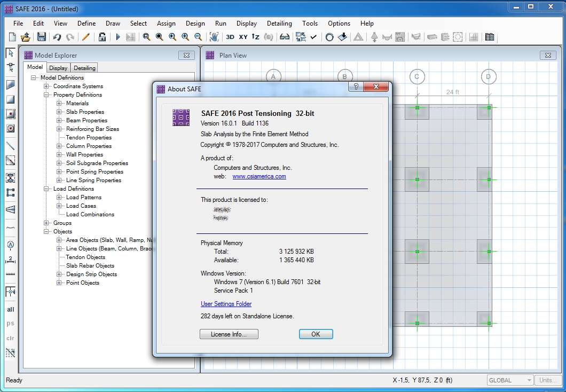The image size is (566, 392).
Task: Expand the Groups tree node
Action: click(46, 223)
